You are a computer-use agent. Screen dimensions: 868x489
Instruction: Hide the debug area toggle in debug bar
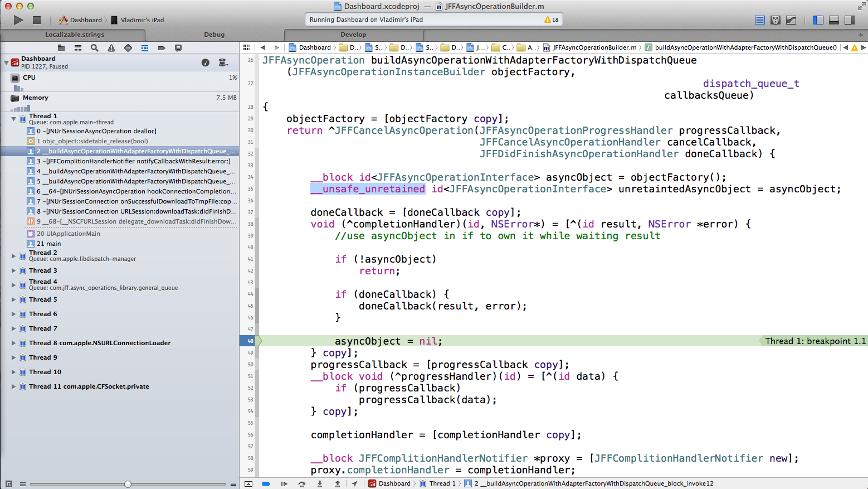248,483
